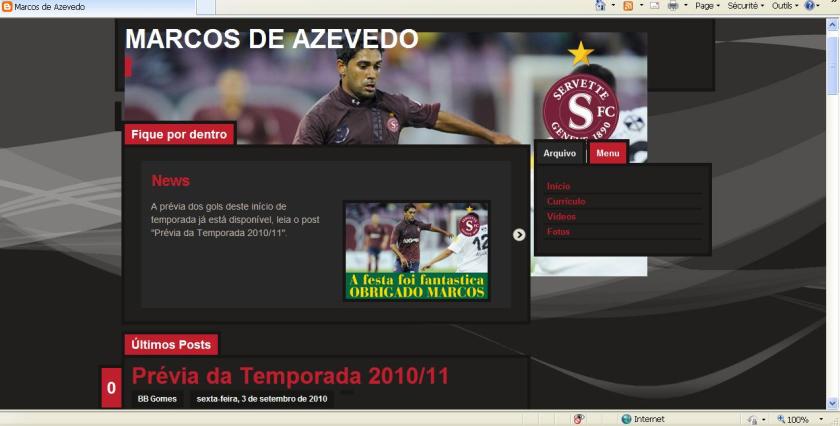Screen dimensions: 840x426
Task: Select the red Menu tab
Action: (x=608, y=153)
